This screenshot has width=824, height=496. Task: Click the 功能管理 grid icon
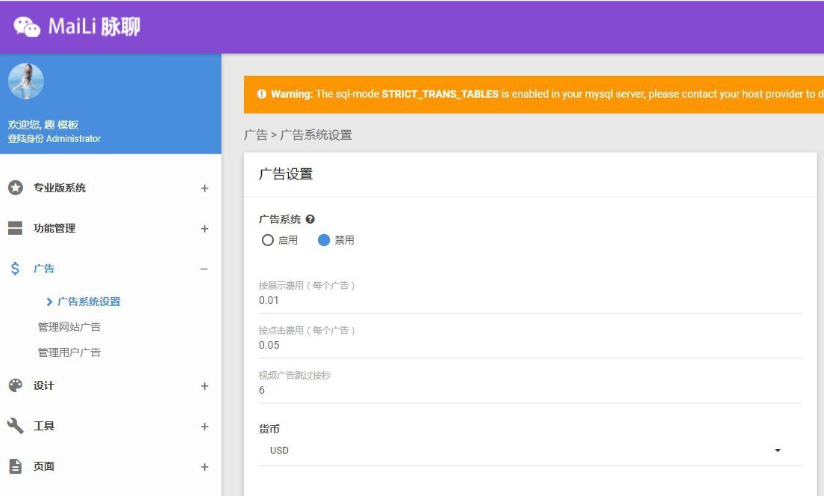click(x=15, y=228)
